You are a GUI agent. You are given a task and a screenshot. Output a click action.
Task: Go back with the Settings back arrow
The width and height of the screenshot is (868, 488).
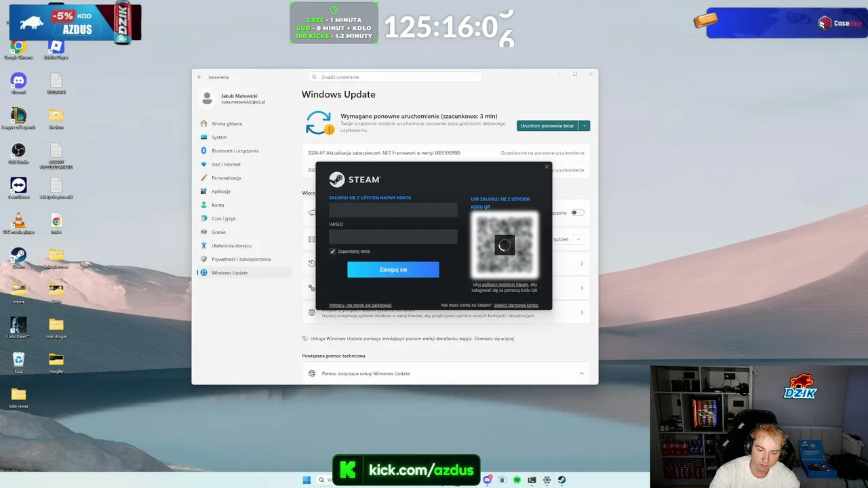[200, 77]
